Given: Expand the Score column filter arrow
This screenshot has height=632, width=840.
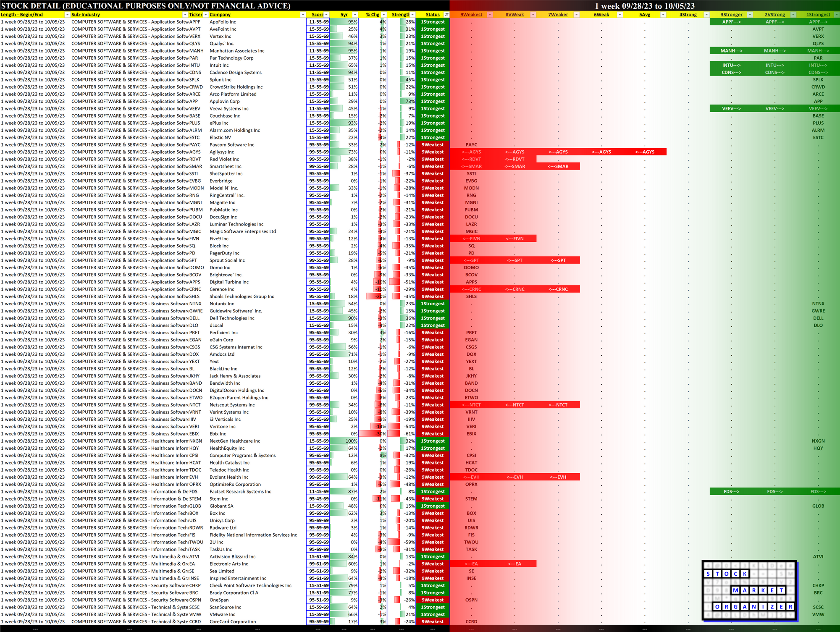Looking at the screenshot, I should (x=327, y=15).
